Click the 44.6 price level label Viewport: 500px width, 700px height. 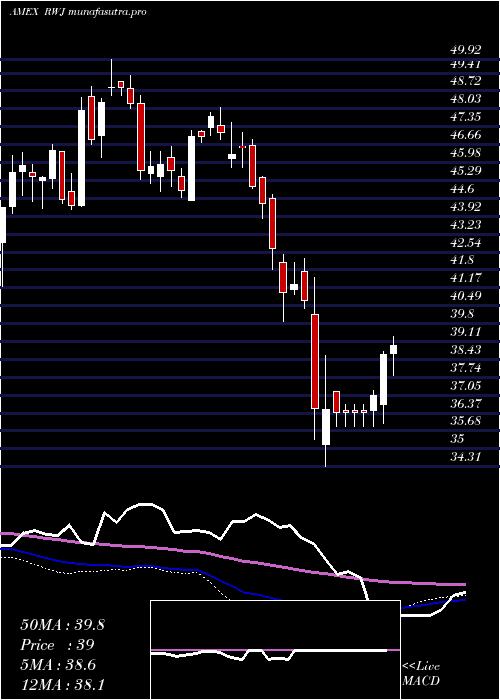pos(462,188)
